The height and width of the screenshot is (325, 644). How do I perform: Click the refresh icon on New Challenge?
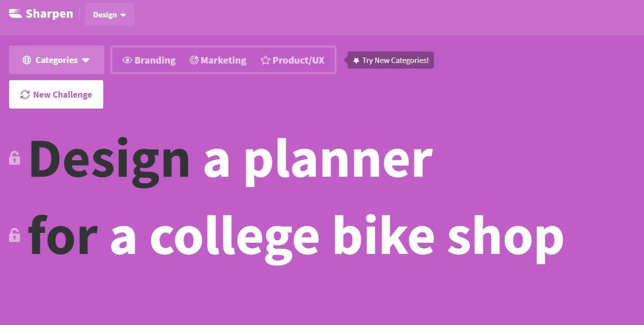point(25,95)
